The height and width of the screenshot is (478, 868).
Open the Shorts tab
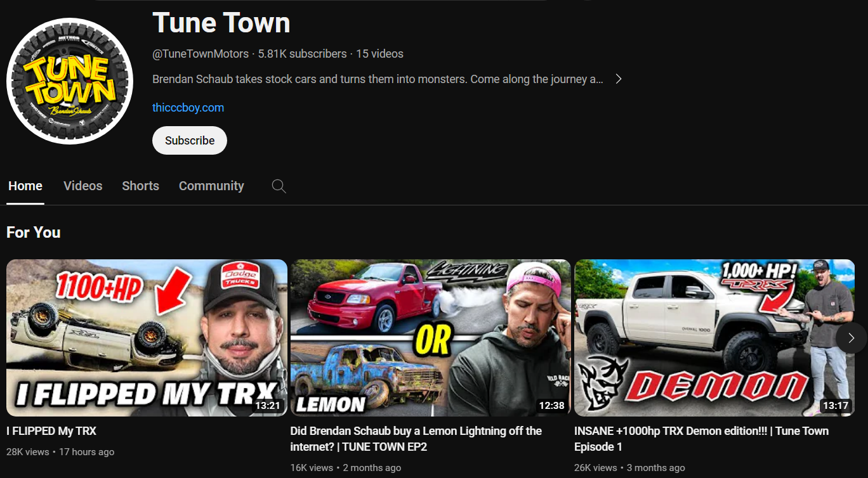(140, 186)
